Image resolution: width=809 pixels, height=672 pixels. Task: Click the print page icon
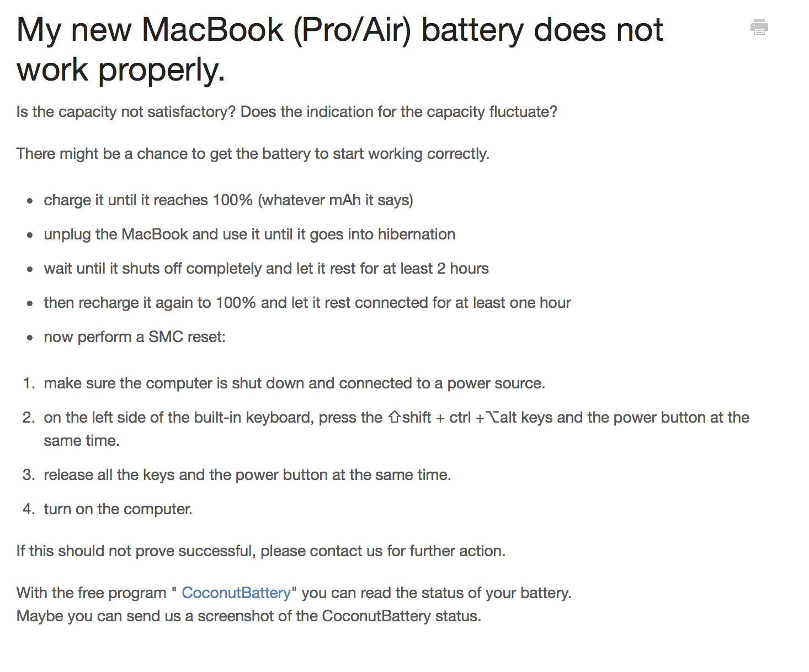click(759, 27)
